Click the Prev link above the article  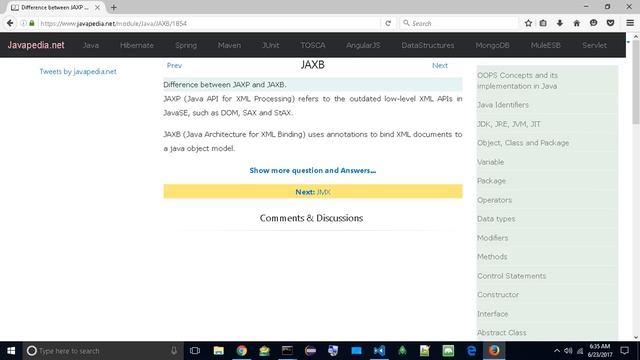point(174,65)
